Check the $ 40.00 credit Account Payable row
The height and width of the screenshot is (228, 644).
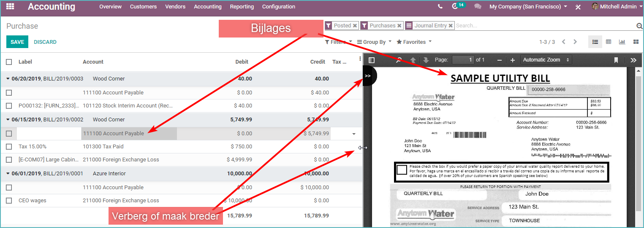pyautogui.click(x=9, y=93)
